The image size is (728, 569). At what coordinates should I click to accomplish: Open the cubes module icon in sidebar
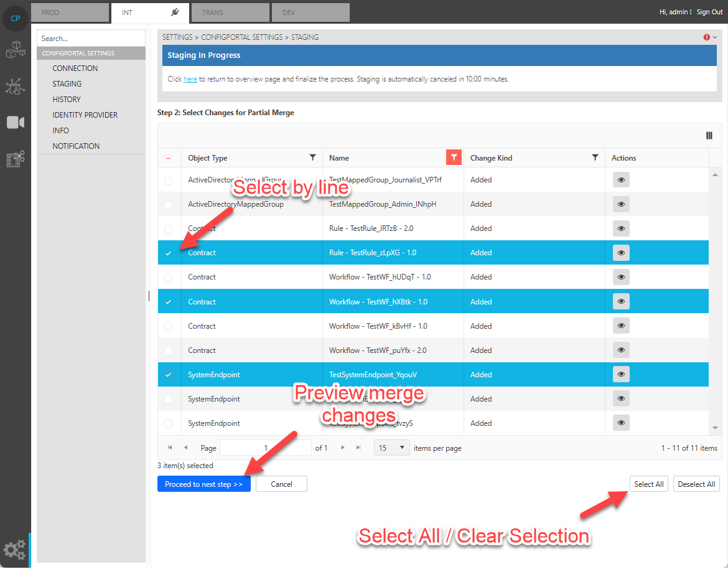[15, 50]
